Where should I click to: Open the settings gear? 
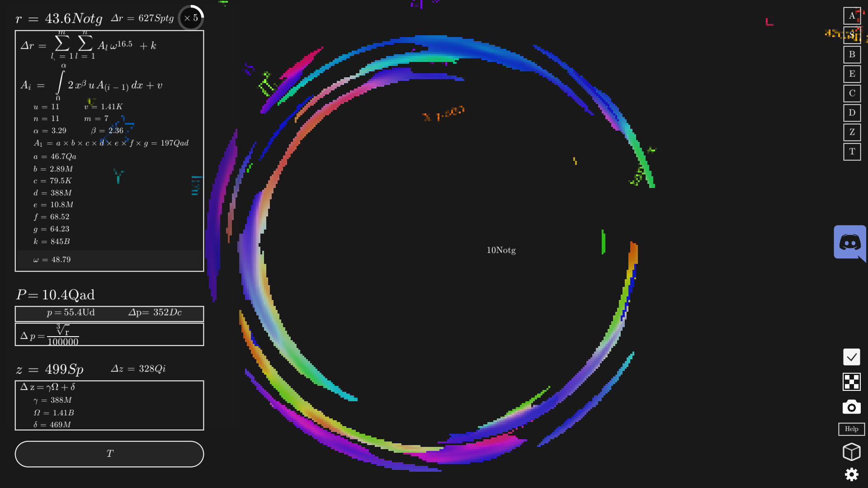point(851,474)
